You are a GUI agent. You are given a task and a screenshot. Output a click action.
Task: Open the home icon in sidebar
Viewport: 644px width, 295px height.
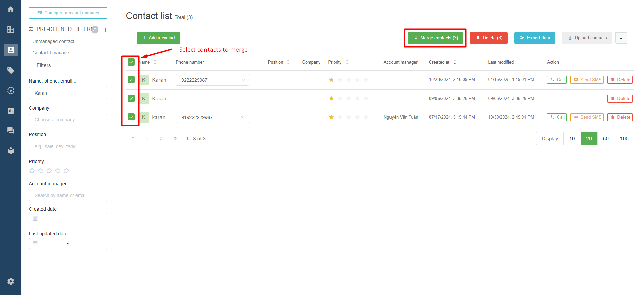[11, 9]
